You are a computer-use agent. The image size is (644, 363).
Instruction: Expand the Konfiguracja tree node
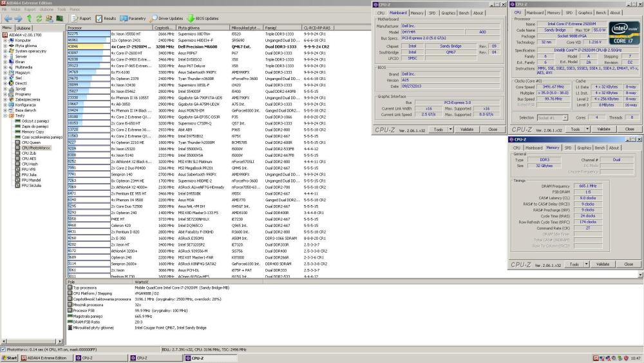5,105
